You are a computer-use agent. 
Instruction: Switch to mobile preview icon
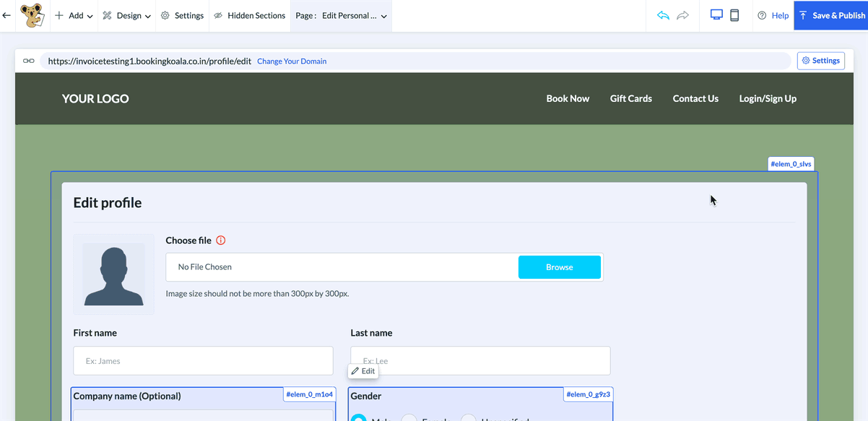pos(734,15)
